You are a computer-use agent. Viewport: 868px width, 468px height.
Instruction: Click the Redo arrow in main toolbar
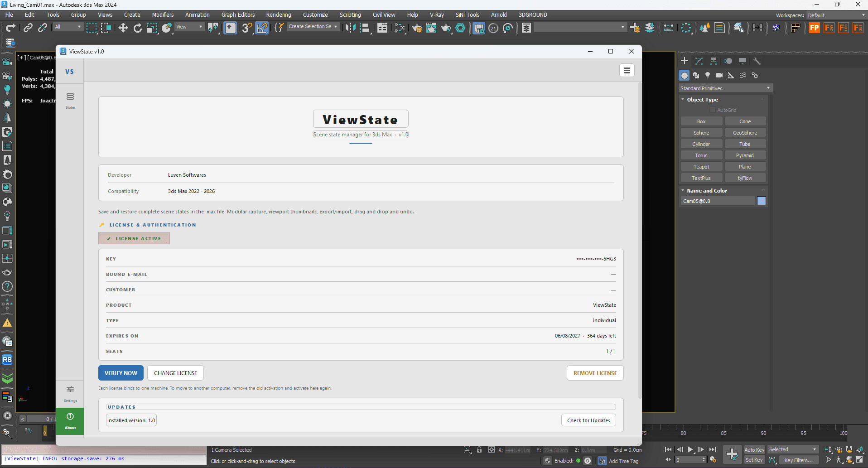click(x=10, y=28)
